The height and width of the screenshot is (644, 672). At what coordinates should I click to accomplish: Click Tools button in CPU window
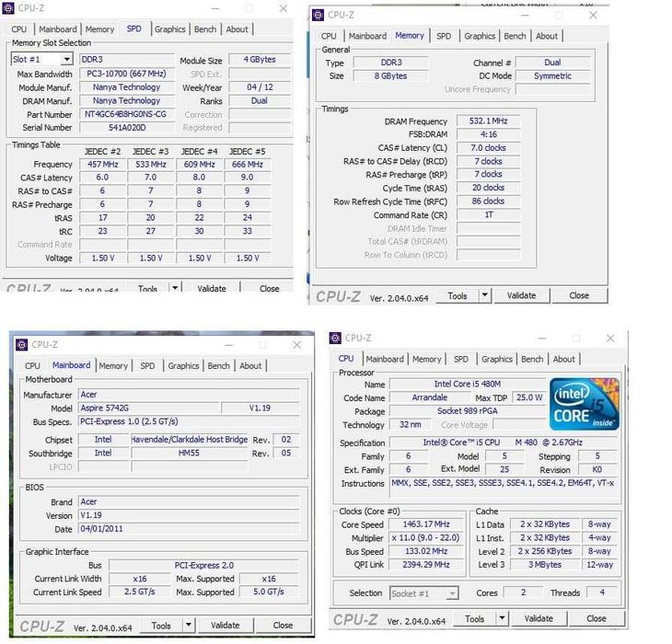click(474, 619)
